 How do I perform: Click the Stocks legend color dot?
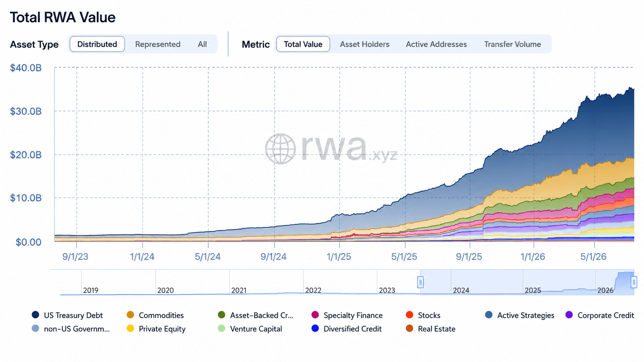tap(409, 315)
